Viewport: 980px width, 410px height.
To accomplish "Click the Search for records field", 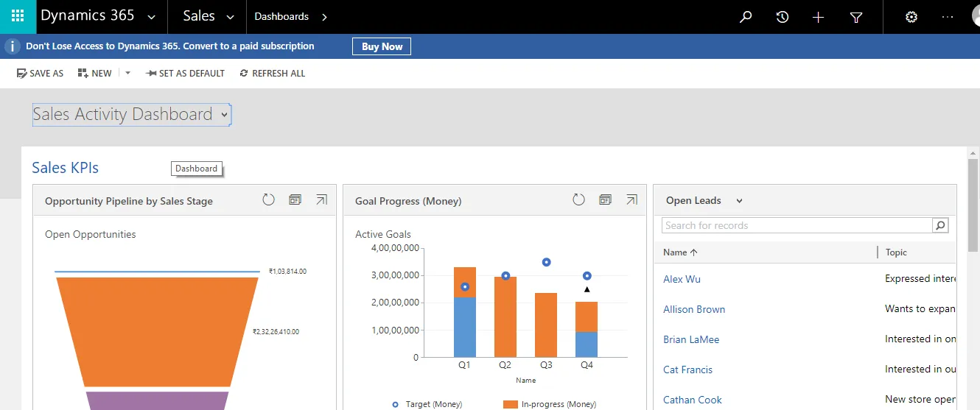I will (797, 225).
